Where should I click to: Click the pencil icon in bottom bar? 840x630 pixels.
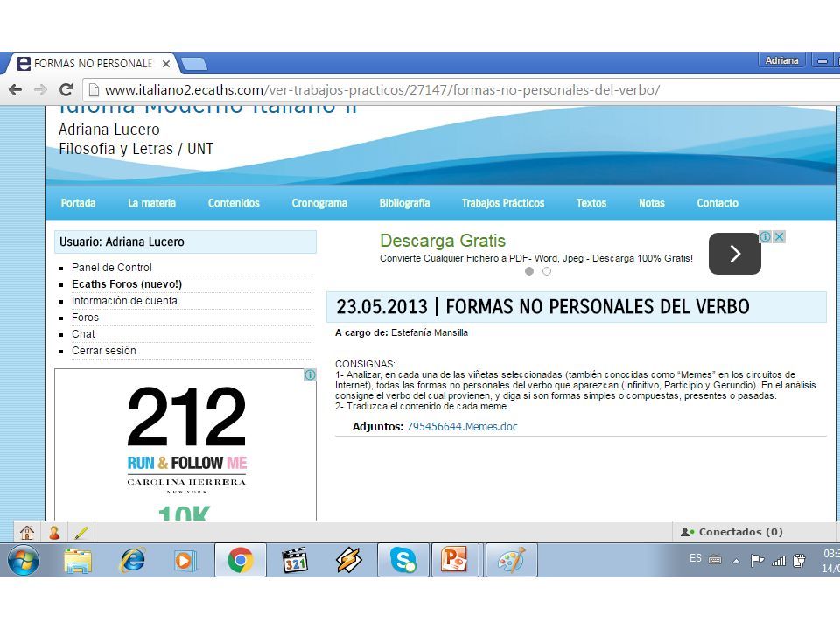pyautogui.click(x=81, y=533)
